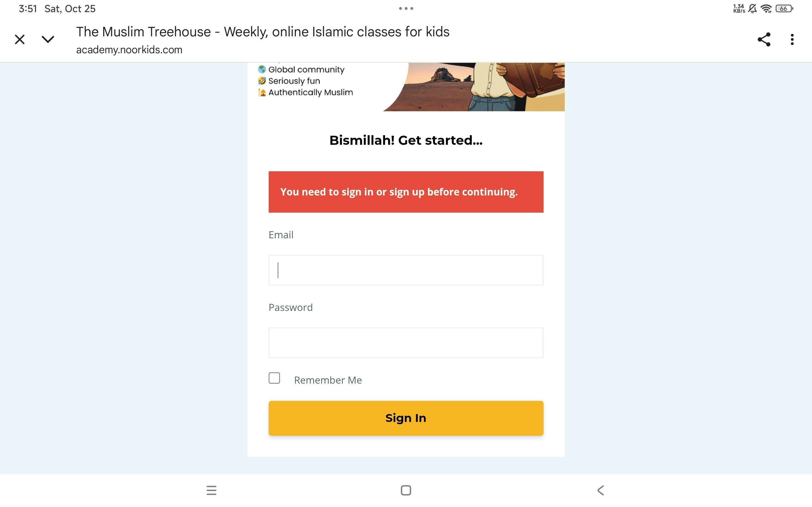Viewport: 812px width, 507px height.
Task: Tap the red sign-in warning banner
Action: pos(406,192)
